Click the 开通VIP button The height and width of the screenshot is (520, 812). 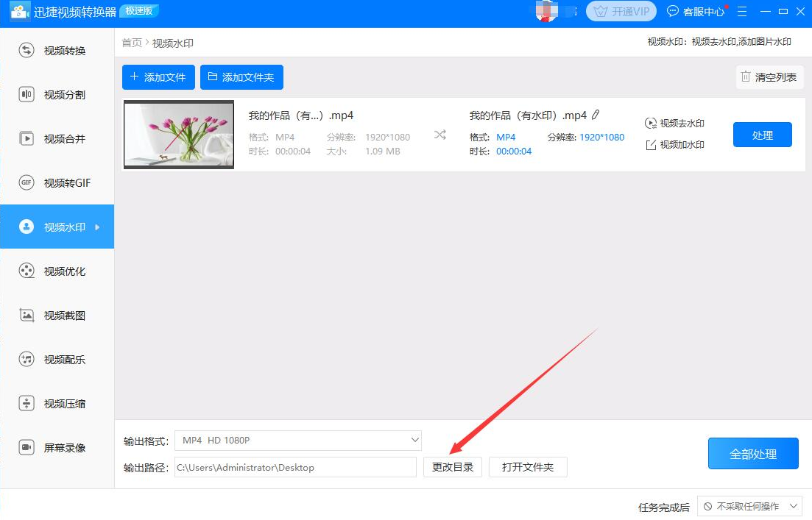(621, 11)
